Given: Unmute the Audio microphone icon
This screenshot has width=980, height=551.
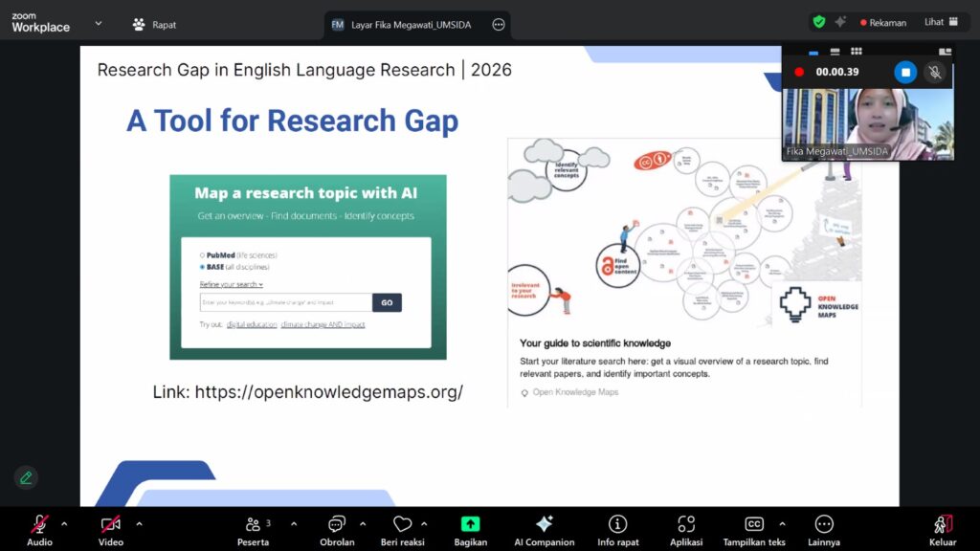Looking at the screenshot, I should point(38,525).
